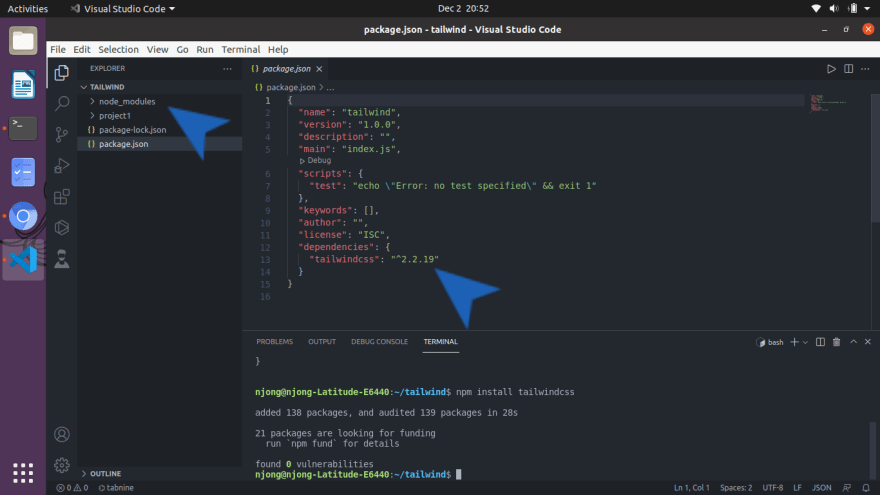Add a new terminal with plus icon
Viewport: 880px width, 495px height.
(x=794, y=342)
